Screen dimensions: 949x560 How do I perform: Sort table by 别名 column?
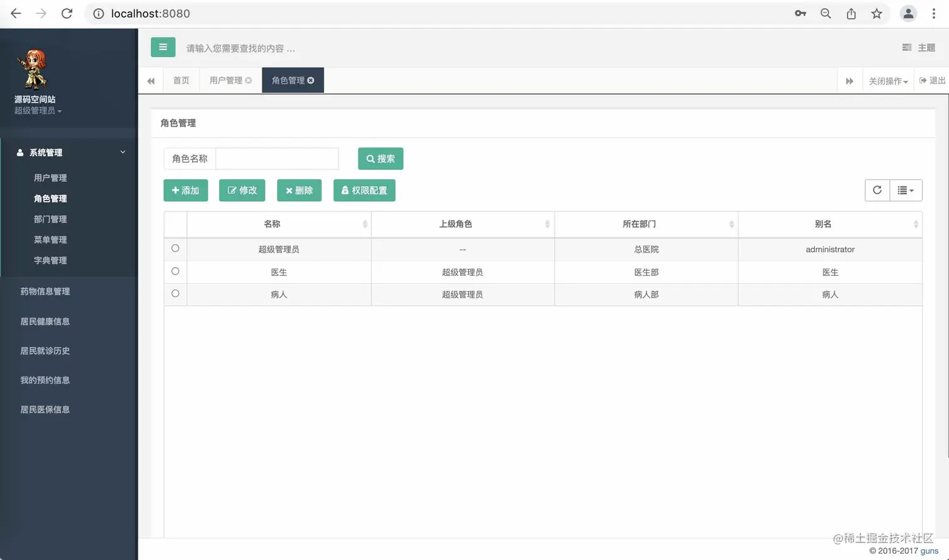(830, 224)
